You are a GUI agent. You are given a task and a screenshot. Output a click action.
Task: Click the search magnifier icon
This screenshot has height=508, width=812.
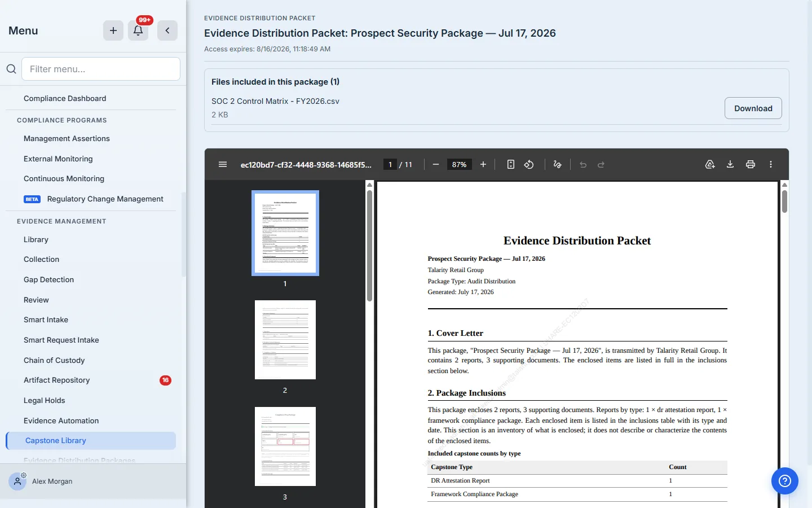11,69
